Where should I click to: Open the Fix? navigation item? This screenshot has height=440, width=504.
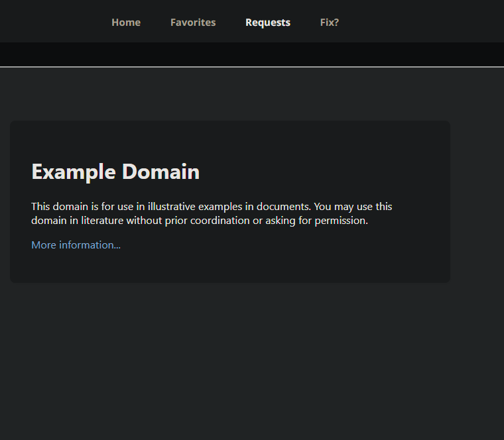click(330, 23)
